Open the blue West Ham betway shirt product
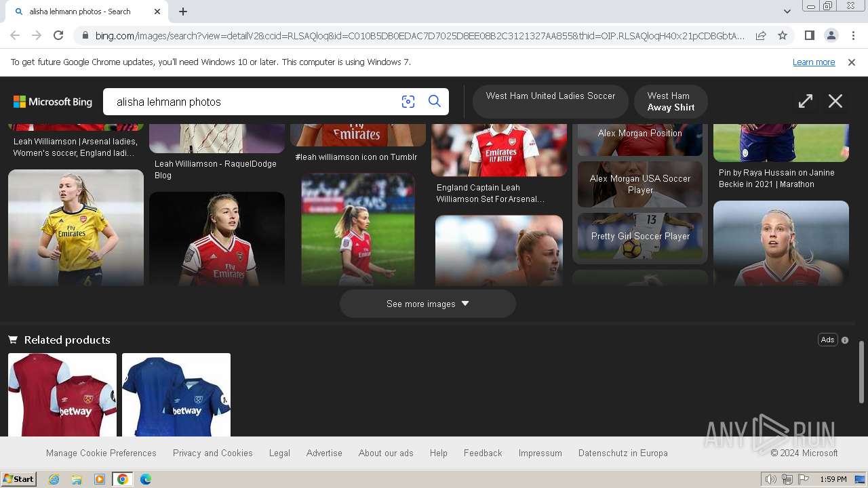868x488 pixels. click(x=176, y=394)
